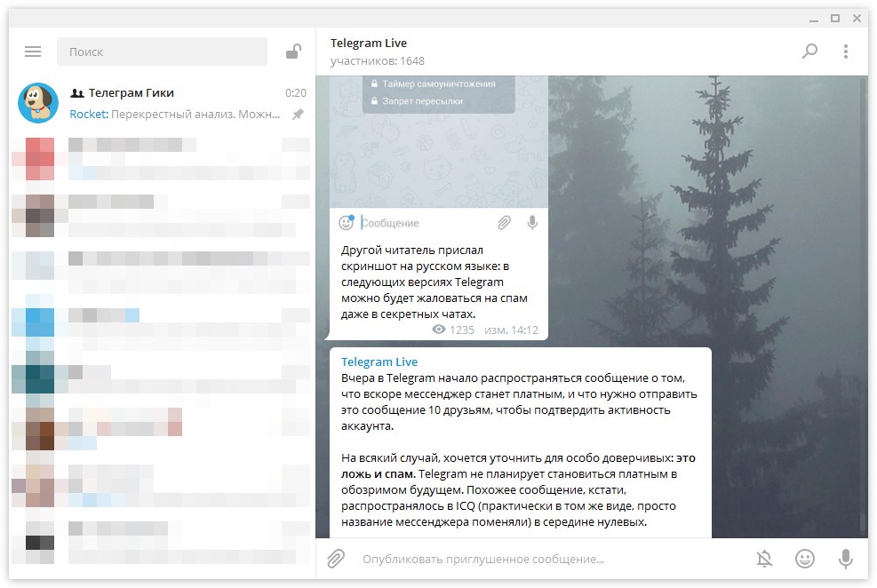Click the edited time 14:12 stamp
The image size is (877, 588).
point(511,330)
